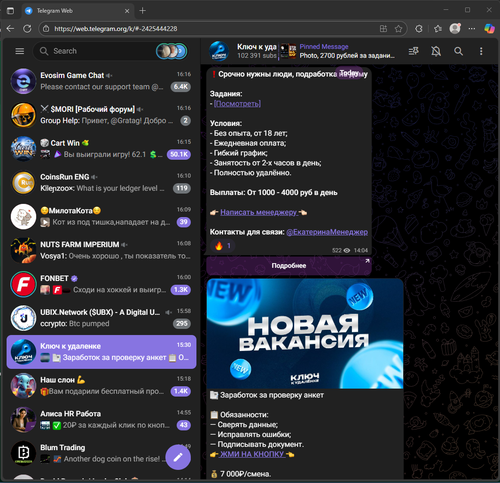The width and height of the screenshot is (500, 483).
Task: Open a new browser tab
Action: coord(142,11)
